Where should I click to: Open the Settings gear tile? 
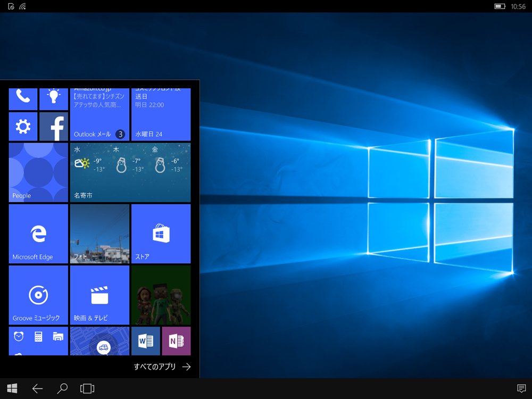pyautogui.click(x=23, y=127)
